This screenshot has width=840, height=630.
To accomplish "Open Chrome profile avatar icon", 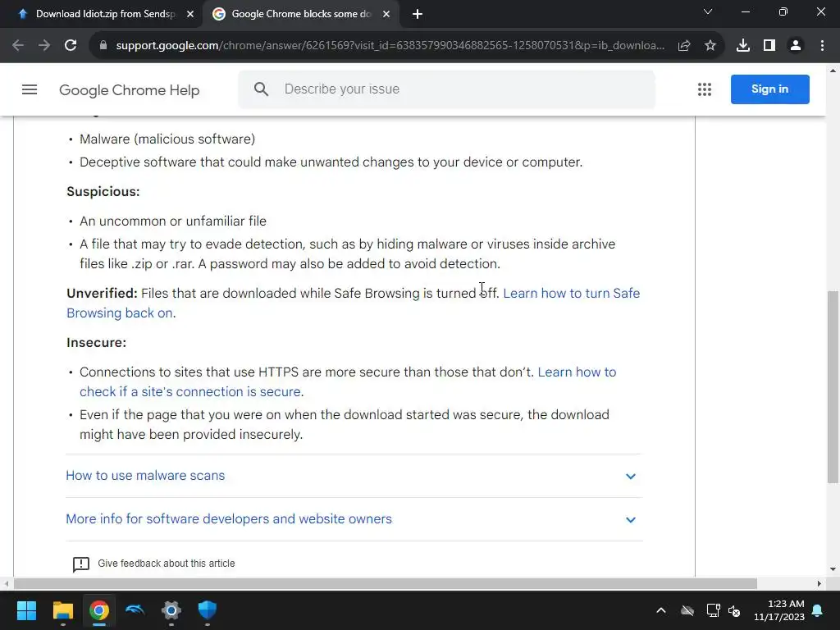I will pos(796,46).
